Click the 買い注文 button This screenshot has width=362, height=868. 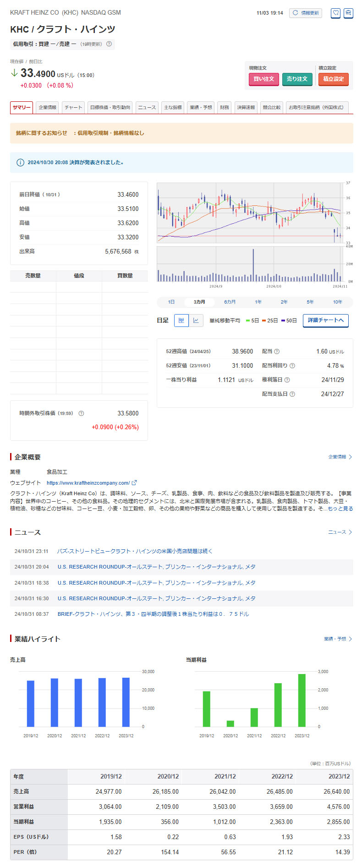[x=263, y=79]
